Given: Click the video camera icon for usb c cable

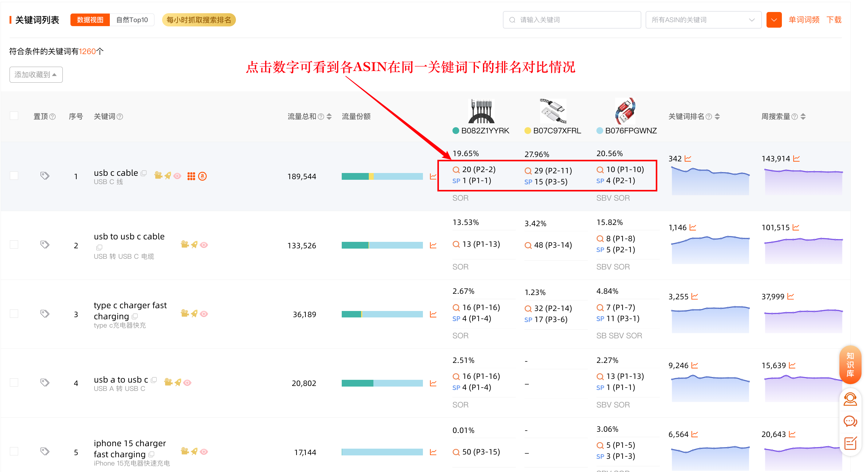Looking at the screenshot, I should tap(158, 175).
